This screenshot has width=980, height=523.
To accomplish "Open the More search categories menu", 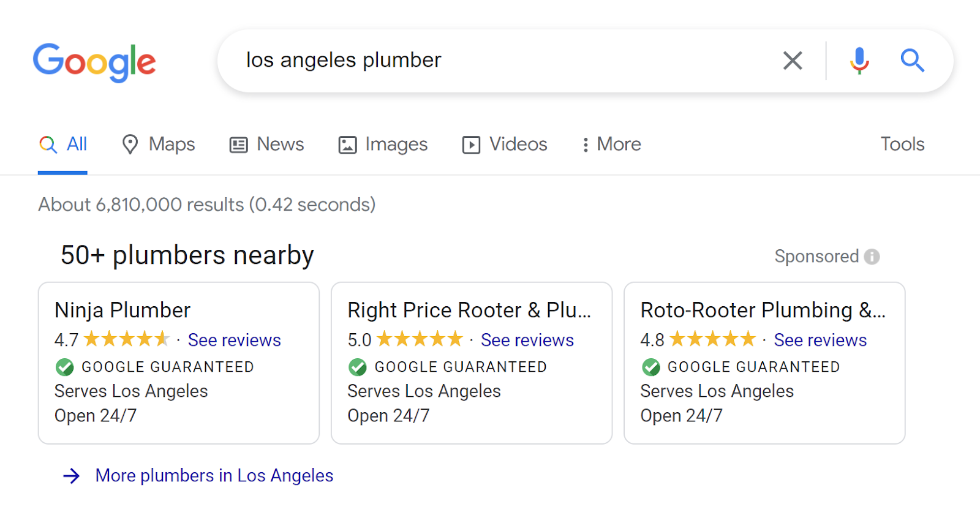I will coord(611,145).
